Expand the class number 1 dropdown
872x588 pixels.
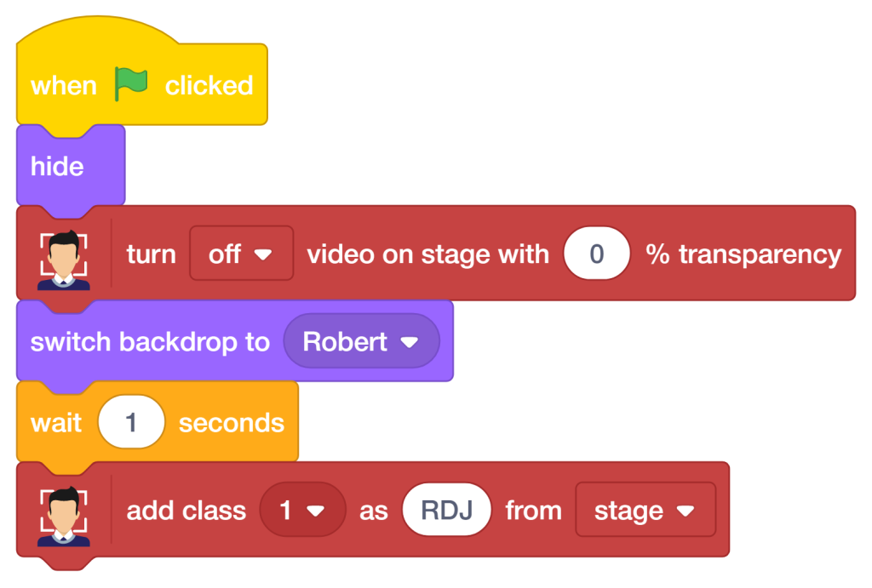click(x=303, y=510)
